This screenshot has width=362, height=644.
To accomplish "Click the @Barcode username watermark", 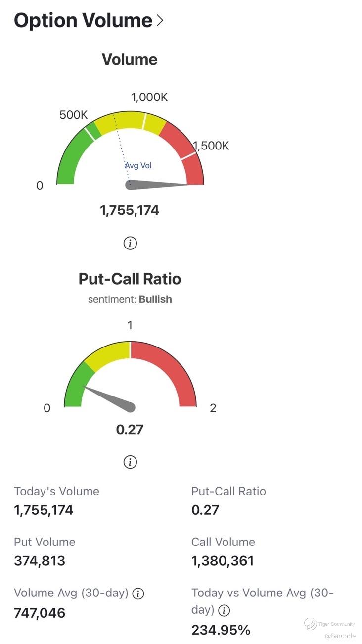I will tap(340, 635).
